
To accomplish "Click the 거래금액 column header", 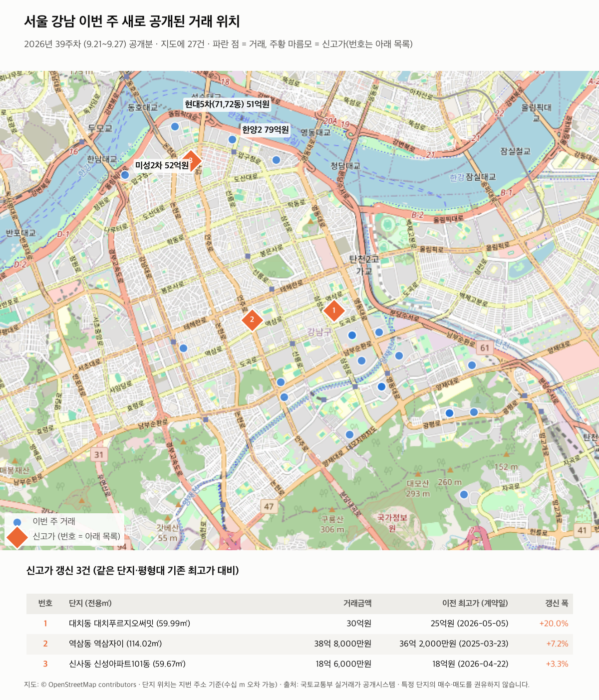I will click(x=357, y=603).
